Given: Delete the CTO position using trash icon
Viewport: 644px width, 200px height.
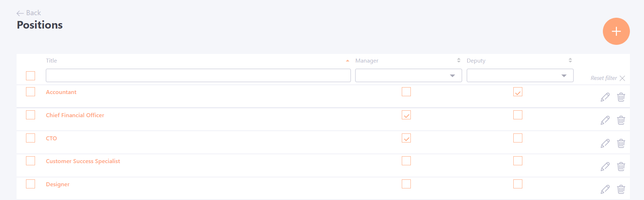Looking at the screenshot, I should click(x=621, y=144).
